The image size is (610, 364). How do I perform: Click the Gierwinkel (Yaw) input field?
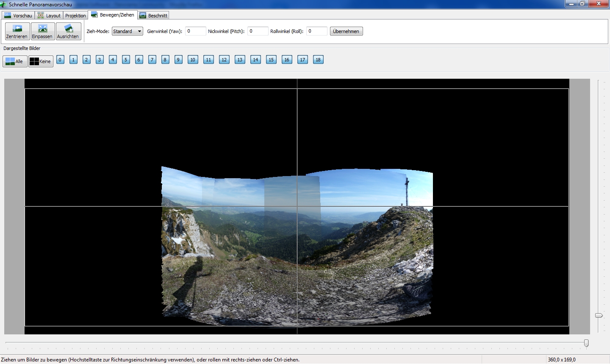[195, 31]
